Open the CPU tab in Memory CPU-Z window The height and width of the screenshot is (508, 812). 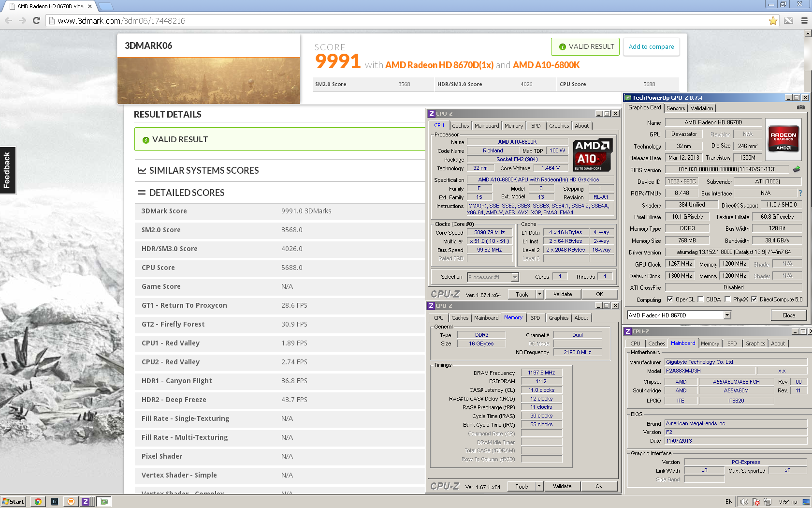[438, 318]
